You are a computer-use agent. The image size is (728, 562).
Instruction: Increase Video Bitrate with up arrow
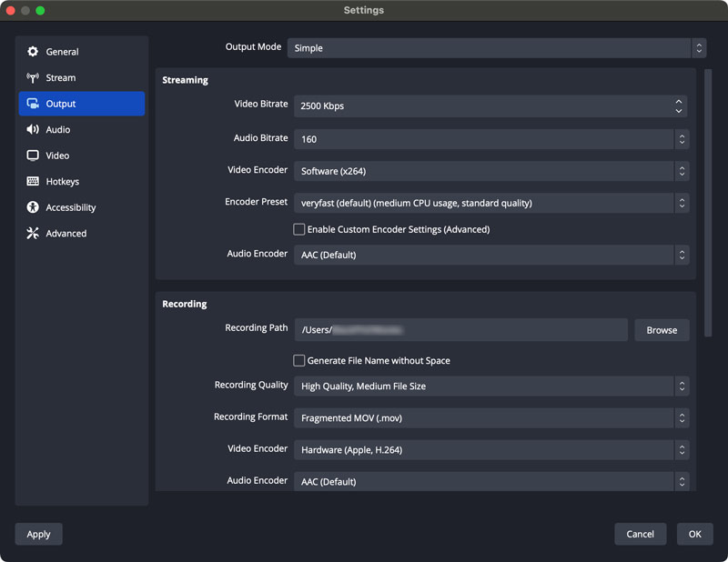point(679,101)
